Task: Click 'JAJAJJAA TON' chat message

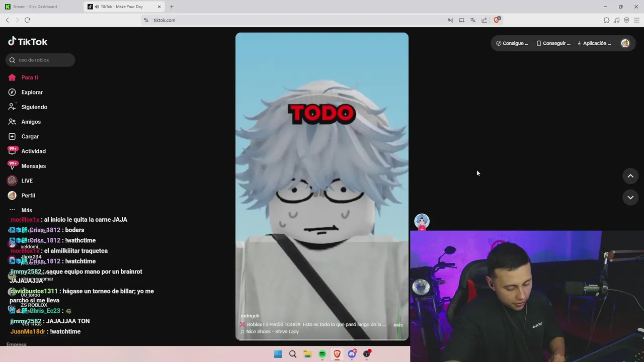Action: (x=50, y=321)
